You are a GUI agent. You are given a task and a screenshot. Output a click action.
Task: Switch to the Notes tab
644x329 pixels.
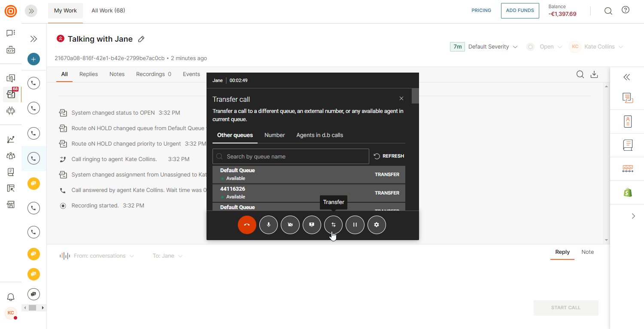pyautogui.click(x=117, y=74)
